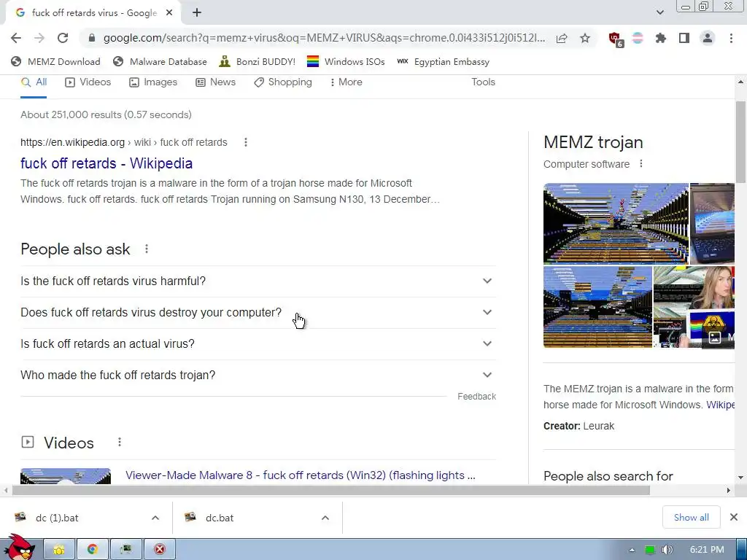Open the Wikipedia result title link
This screenshot has height=560, width=747.
click(107, 163)
